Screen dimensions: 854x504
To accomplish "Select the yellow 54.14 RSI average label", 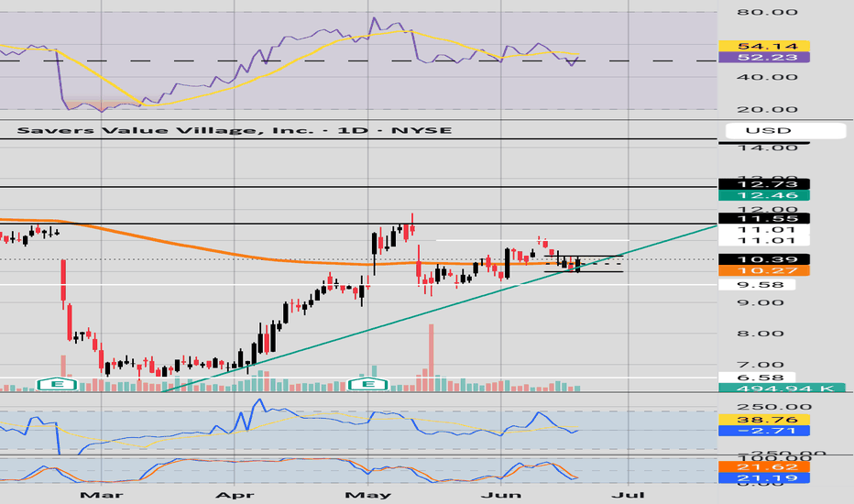I will [764, 46].
